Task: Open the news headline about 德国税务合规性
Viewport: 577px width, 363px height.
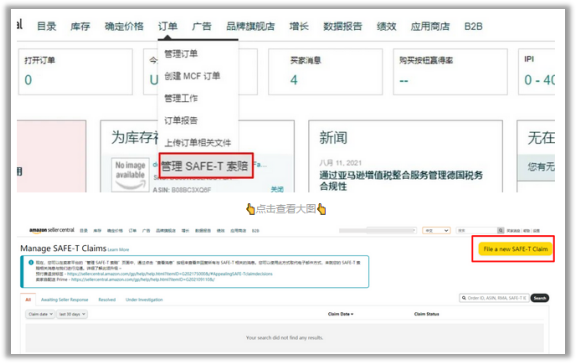Action: pos(401,180)
